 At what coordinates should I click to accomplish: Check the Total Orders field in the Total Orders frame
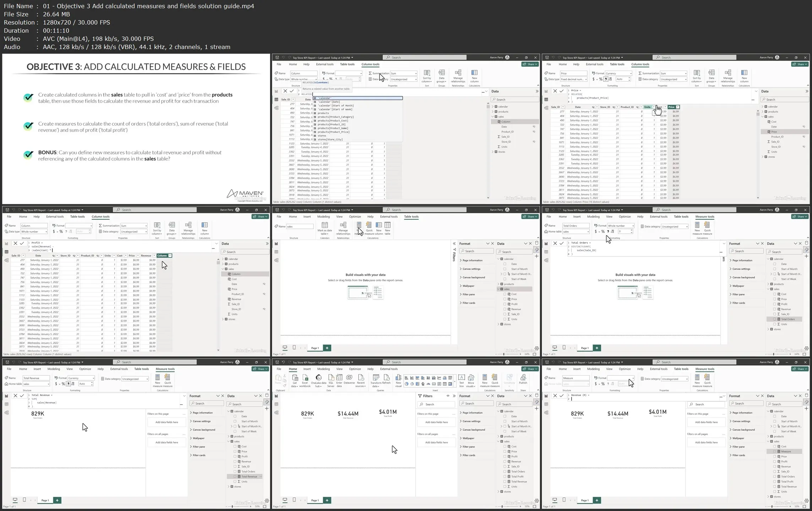(x=775, y=319)
